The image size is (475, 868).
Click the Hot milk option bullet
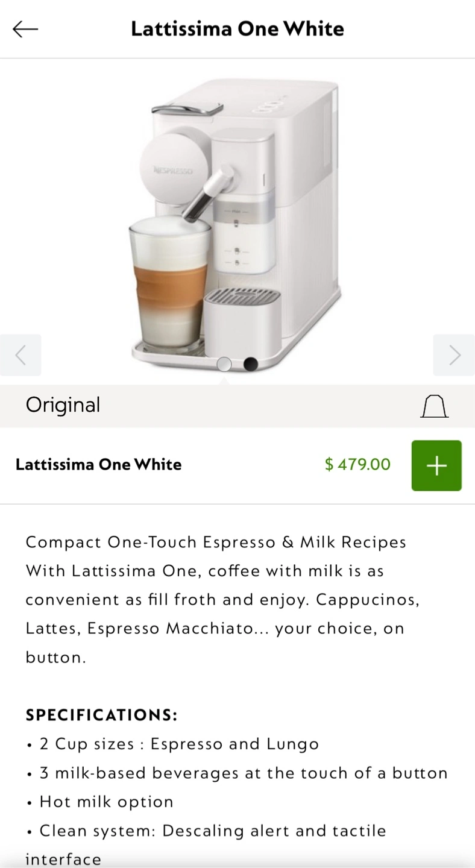tap(100, 802)
